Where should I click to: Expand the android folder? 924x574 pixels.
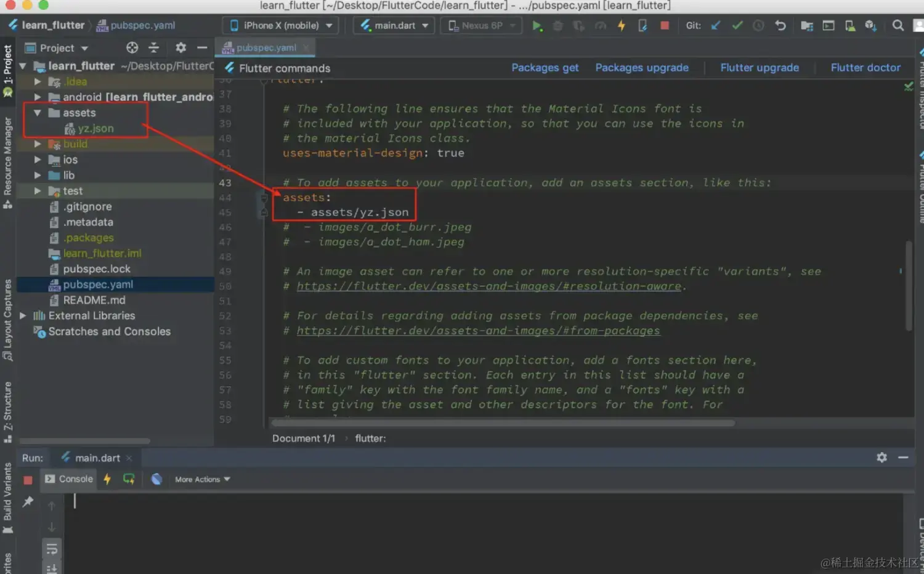click(38, 97)
